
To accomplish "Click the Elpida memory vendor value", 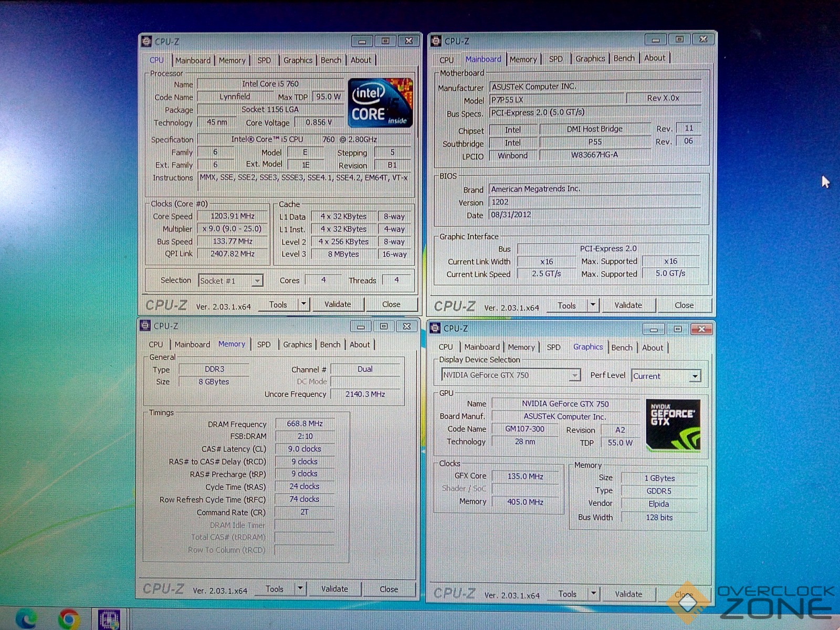I will (x=658, y=504).
